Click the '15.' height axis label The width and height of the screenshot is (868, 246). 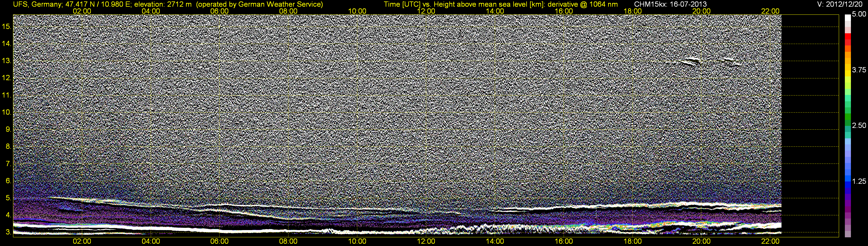(x=7, y=26)
